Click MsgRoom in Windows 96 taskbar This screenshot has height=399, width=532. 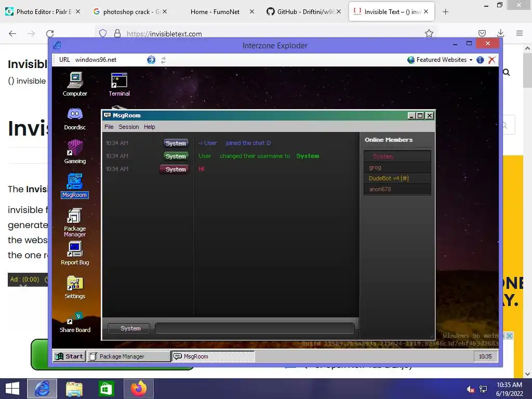[213, 356]
